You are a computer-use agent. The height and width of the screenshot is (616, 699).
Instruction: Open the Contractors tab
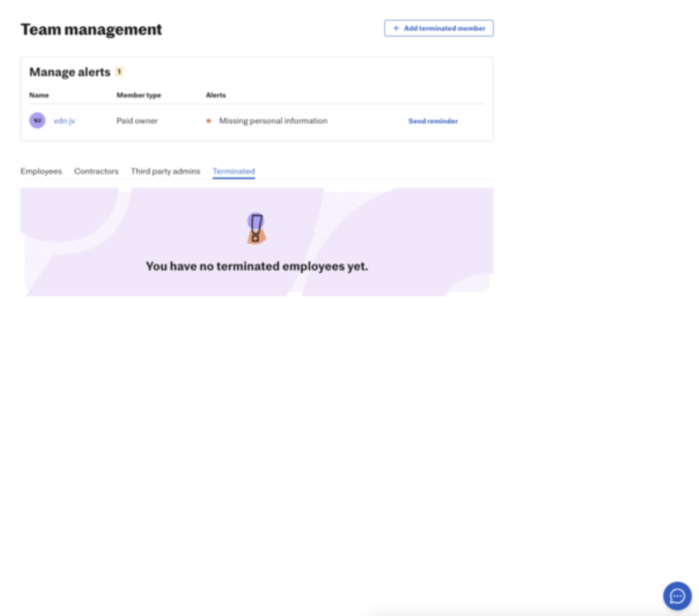(x=96, y=171)
